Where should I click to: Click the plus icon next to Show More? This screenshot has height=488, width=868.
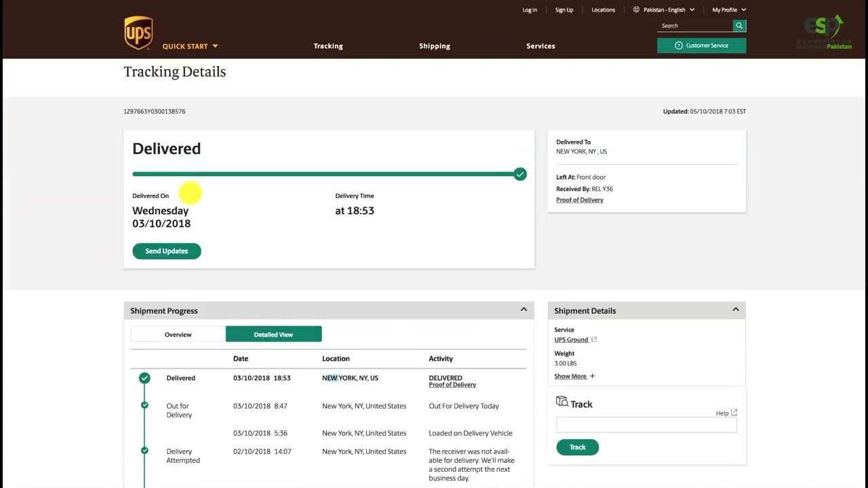[x=592, y=376]
